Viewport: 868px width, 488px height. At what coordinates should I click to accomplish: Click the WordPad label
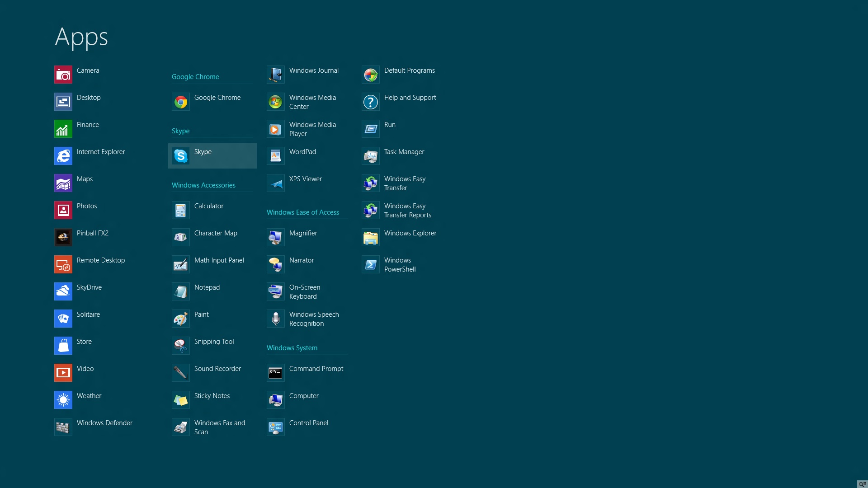(302, 152)
